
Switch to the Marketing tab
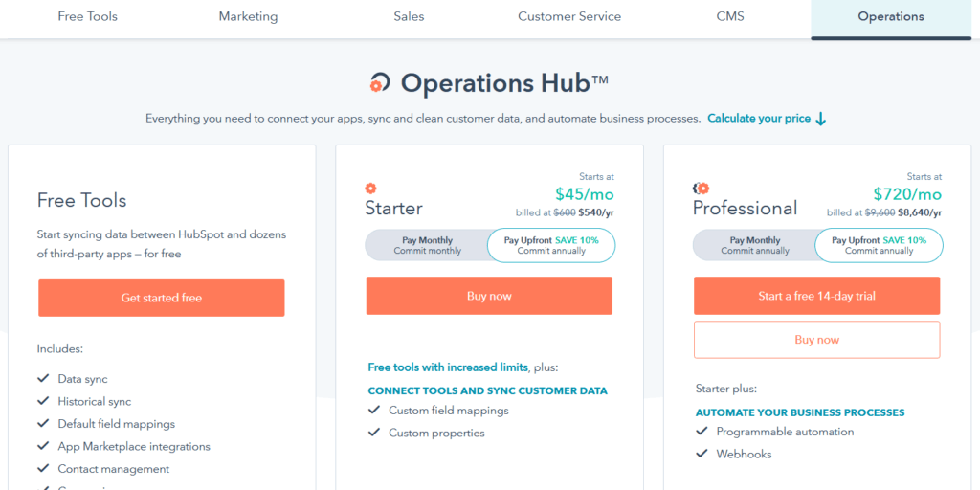248,17
